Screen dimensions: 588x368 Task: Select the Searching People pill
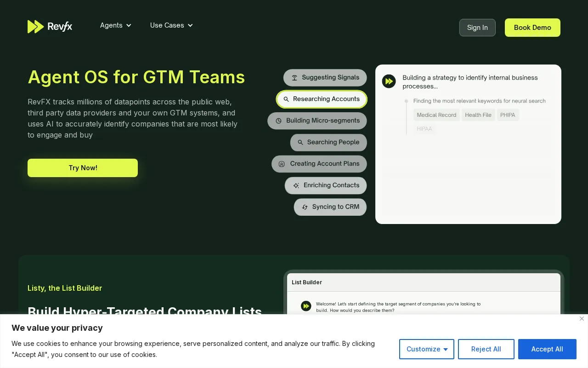328,143
